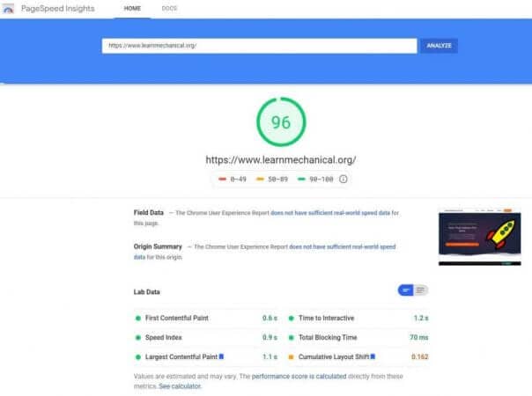The height and width of the screenshot is (396, 532).
Task: Click the Origin Summary heading
Action: (158, 246)
